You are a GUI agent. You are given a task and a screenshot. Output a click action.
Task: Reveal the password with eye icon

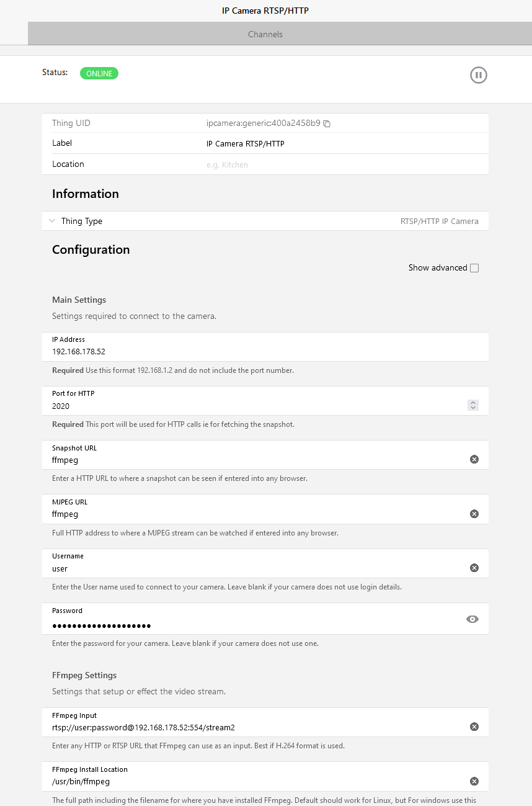point(472,619)
